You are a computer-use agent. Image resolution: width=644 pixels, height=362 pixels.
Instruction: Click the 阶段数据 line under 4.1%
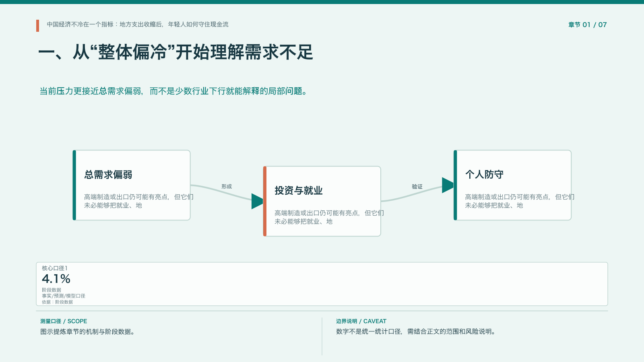point(52,290)
